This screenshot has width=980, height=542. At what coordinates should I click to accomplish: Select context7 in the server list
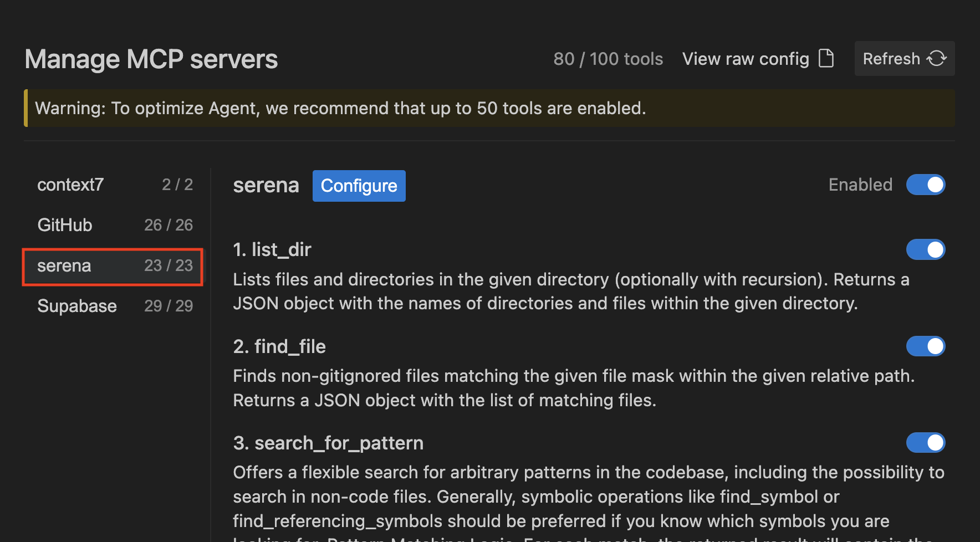point(70,185)
